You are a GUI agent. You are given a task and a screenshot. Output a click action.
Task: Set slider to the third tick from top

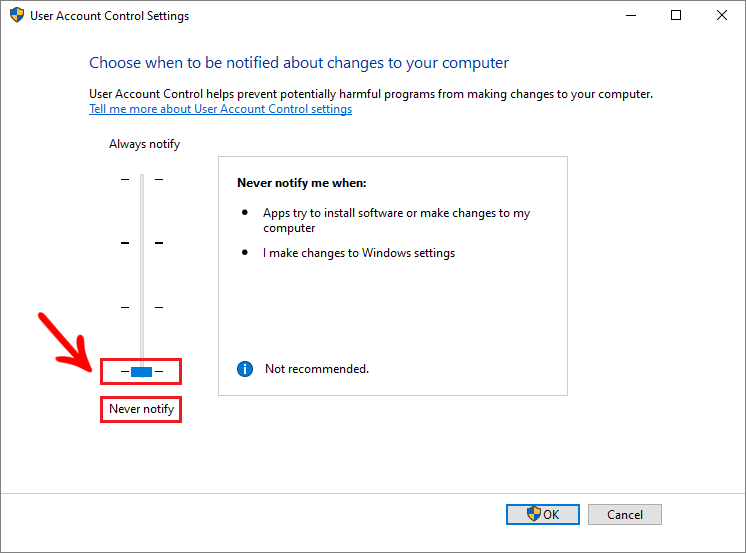click(x=142, y=307)
